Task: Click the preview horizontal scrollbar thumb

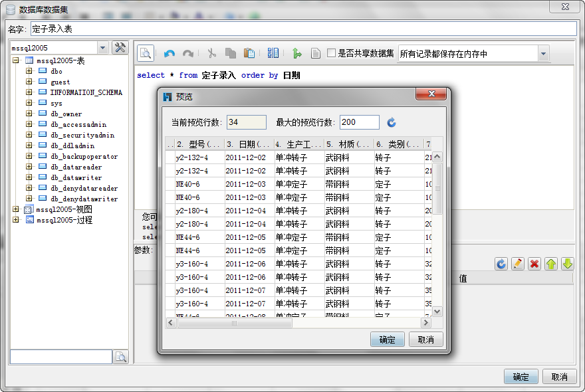Action: 235,323
